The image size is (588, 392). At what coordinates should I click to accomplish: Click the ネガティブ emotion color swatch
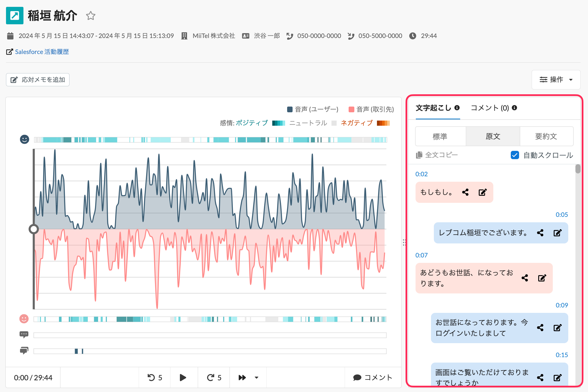383,123
